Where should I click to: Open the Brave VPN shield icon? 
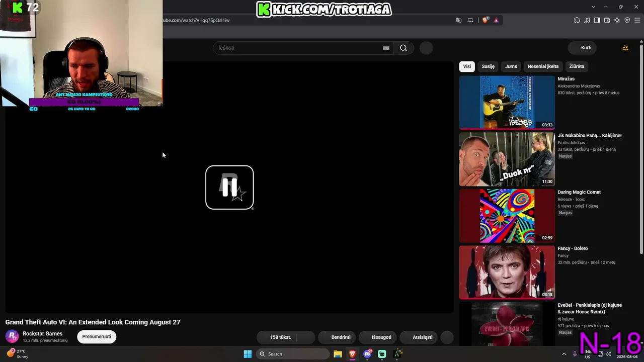(x=627, y=20)
